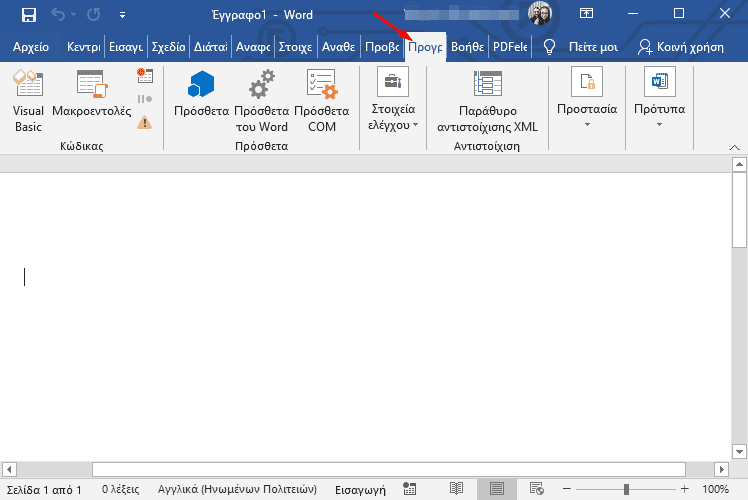Open Macro Security warning icon

coord(145,123)
